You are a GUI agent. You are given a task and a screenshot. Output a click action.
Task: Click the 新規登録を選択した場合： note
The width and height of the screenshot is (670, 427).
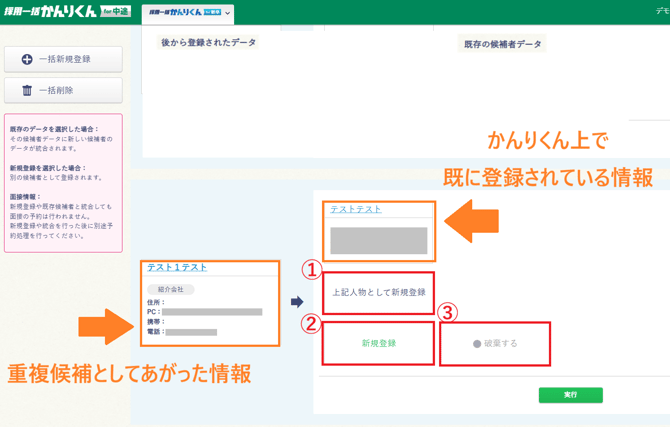[48, 168]
